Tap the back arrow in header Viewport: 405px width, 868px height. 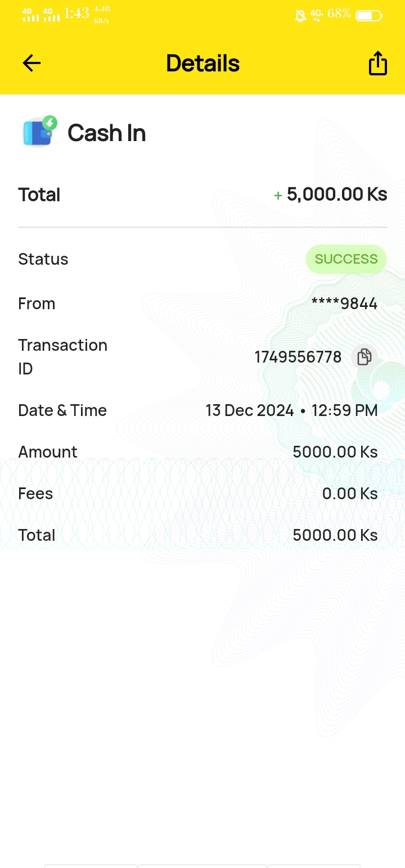point(31,63)
